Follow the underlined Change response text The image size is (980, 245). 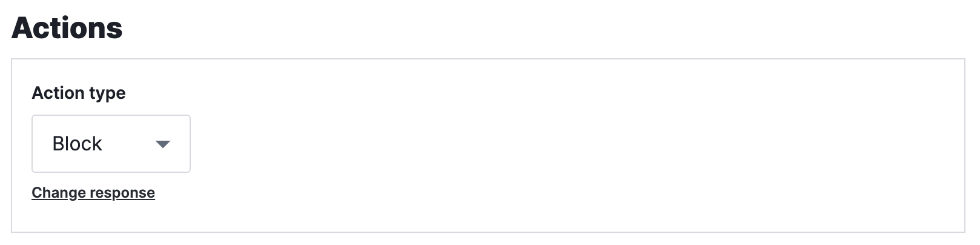tap(93, 193)
